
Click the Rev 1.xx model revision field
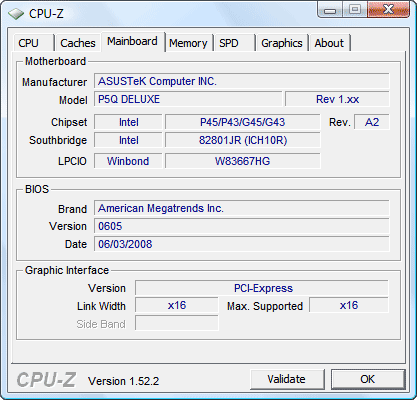pos(337,99)
